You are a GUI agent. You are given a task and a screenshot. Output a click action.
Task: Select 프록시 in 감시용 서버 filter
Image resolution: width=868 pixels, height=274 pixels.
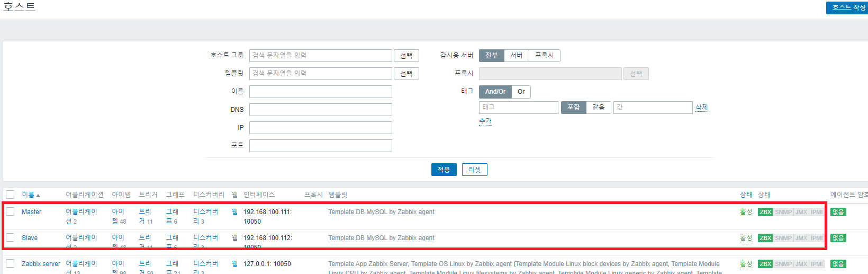[545, 56]
